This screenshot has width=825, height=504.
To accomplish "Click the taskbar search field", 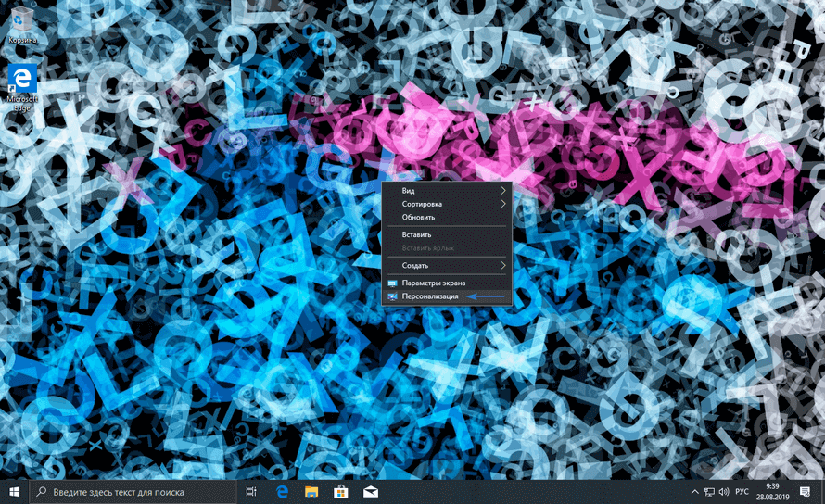I will coord(133,492).
